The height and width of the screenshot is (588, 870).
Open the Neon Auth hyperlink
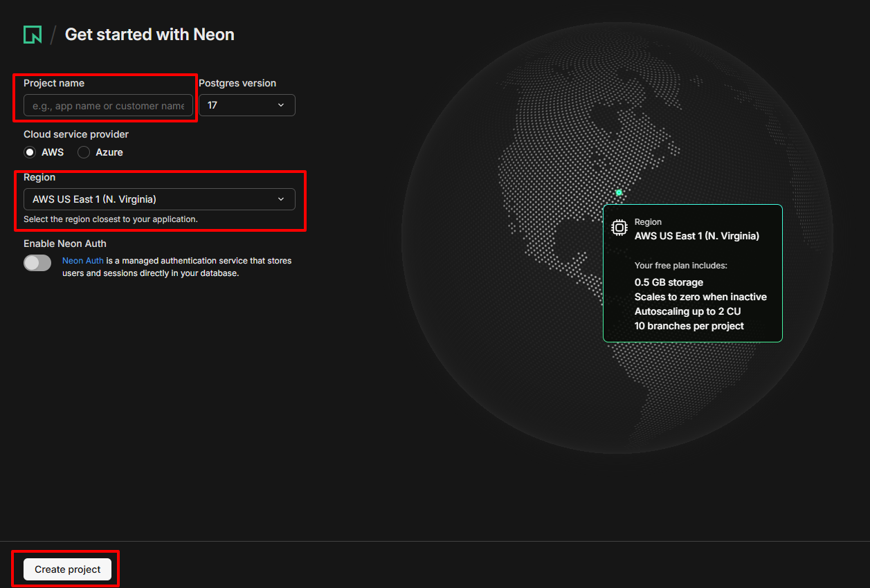83,261
